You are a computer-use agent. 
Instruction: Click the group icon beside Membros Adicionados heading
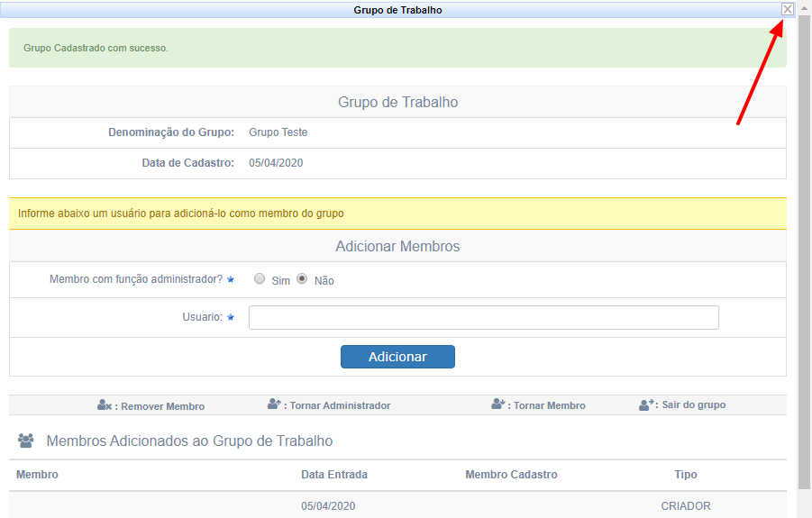click(26, 441)
